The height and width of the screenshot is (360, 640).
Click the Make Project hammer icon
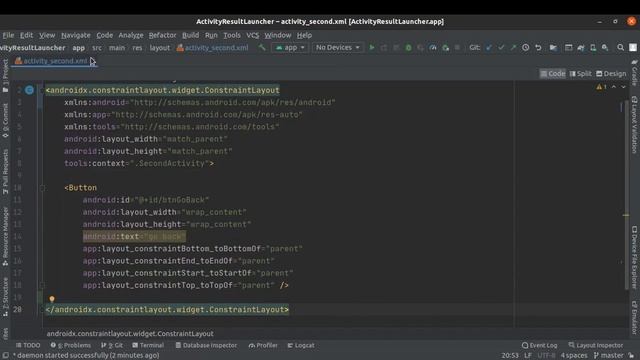262,48
